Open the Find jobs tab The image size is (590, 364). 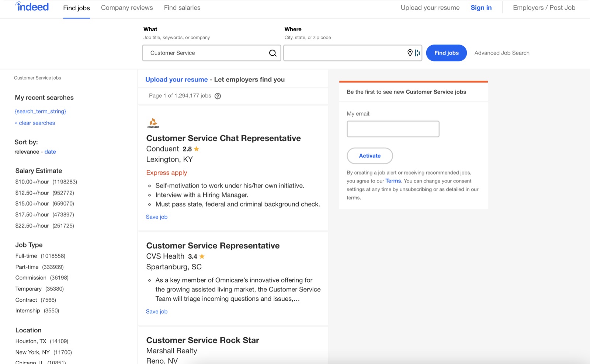pos(76,8)
